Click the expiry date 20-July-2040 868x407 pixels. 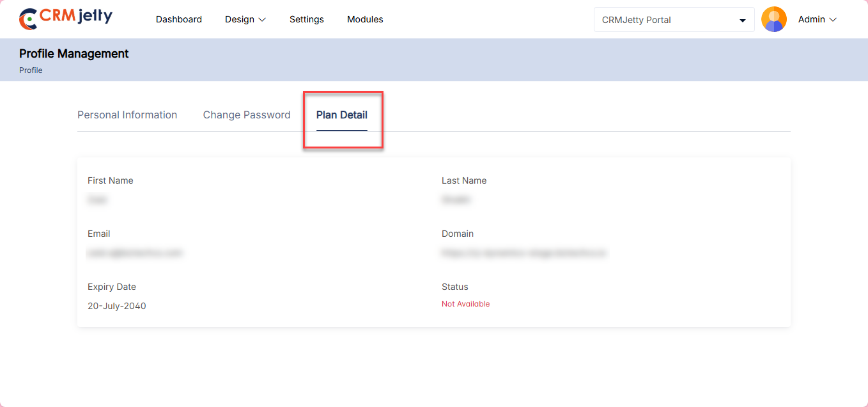116,306
